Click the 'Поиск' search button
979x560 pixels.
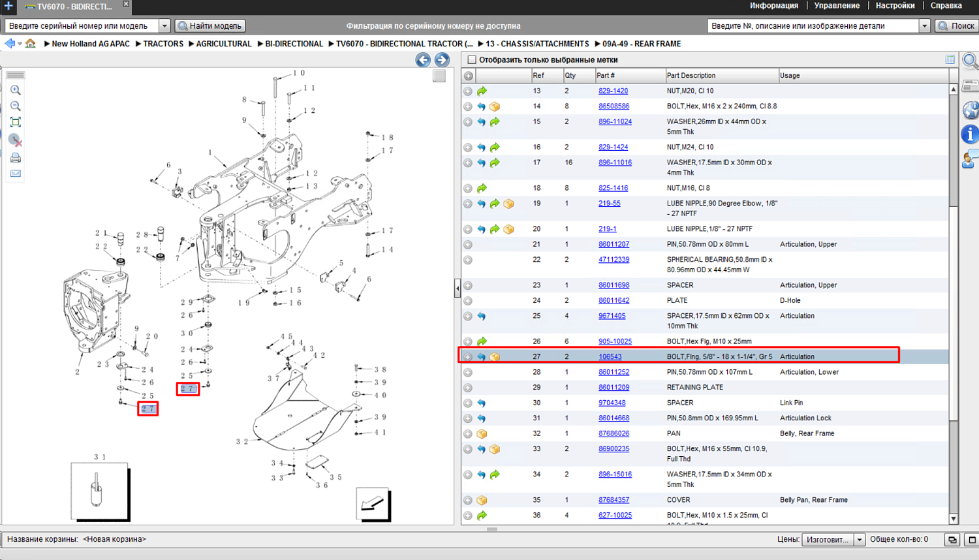(957, 26)
